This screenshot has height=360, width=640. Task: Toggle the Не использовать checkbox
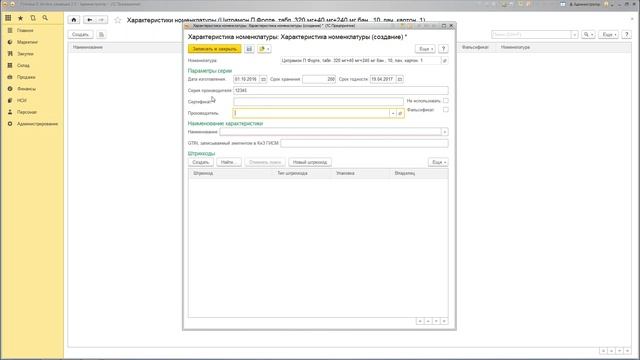[x=446, y=100]
